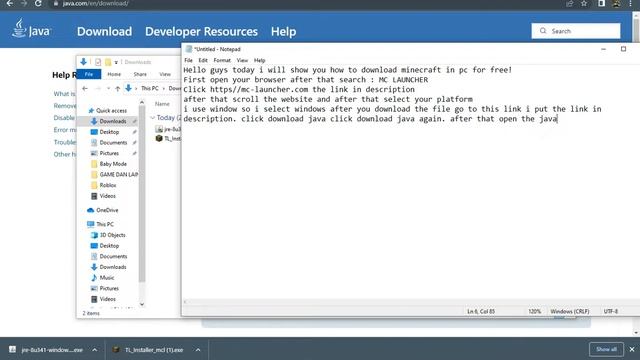Bookmark this page with the star icon
Screen dimensions: 640x360
coord(584,3)
